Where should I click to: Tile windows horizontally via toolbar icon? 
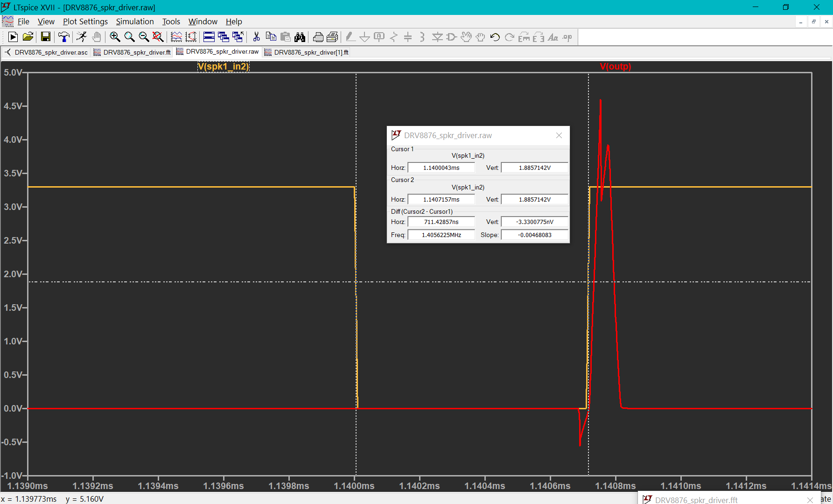209,37
